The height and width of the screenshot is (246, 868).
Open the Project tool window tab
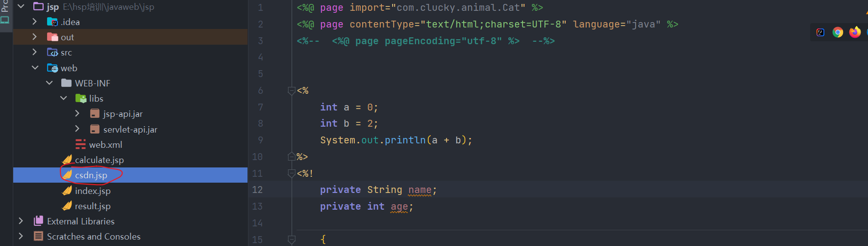click(5, 12)
